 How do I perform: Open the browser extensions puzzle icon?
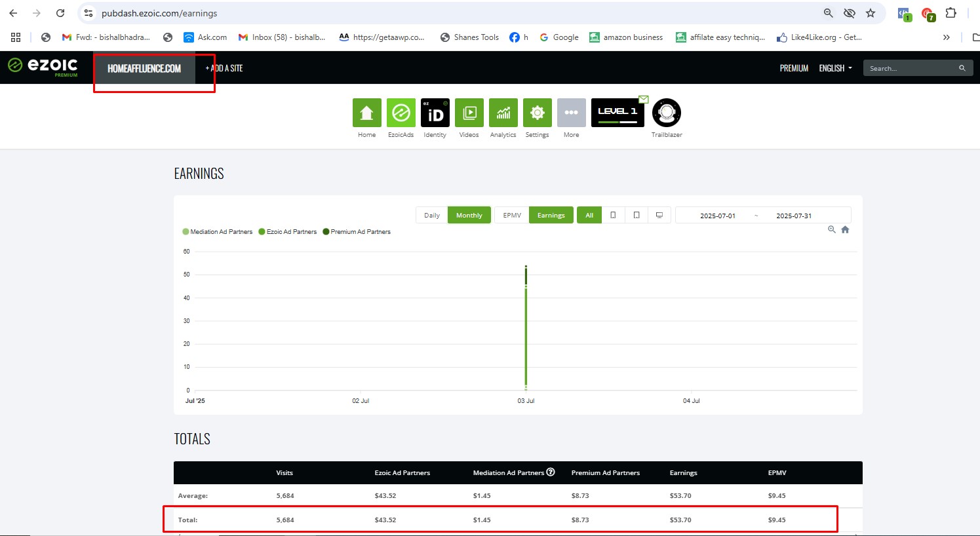point(951,13)
